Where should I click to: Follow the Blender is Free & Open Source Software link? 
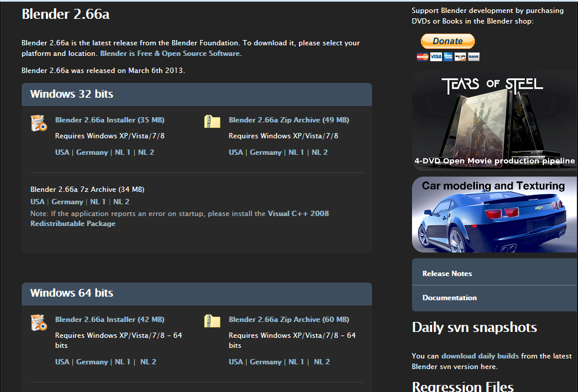coord(170,54)
